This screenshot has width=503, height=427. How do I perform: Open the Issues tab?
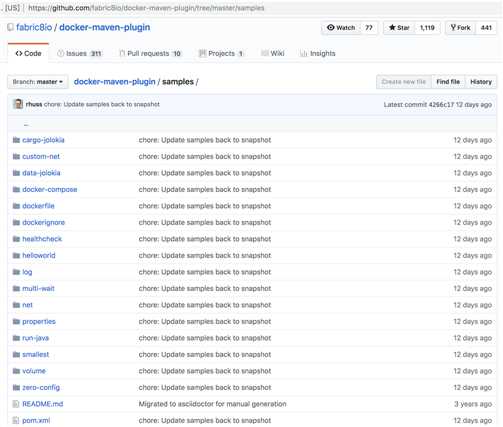(x=79, y=53)
